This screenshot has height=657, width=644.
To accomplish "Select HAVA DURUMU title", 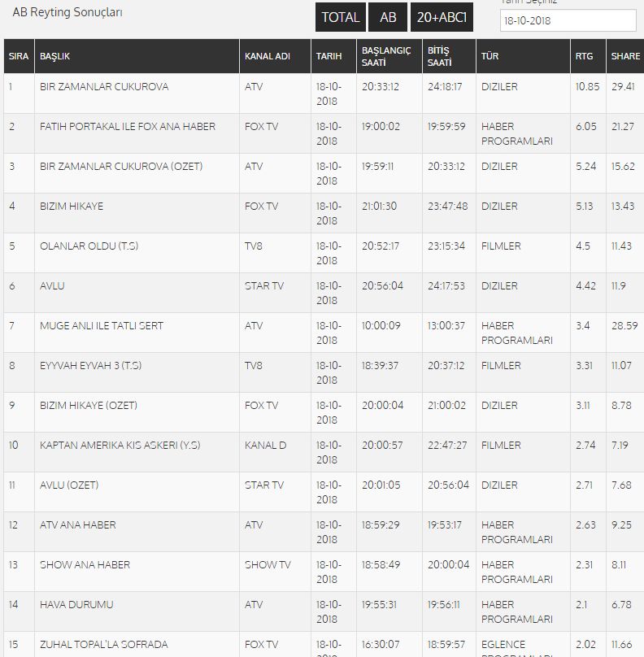I will coord(76,605).
